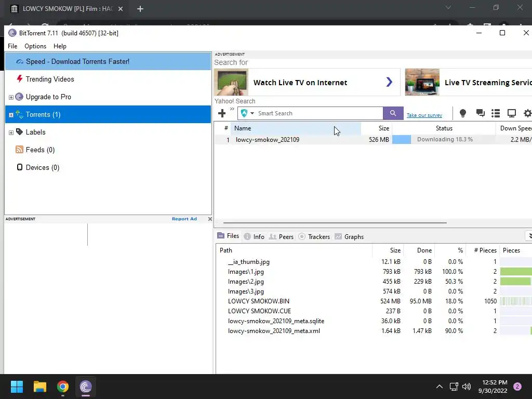The width and height of the screenshot is (532, 399).
Task: Open new tab in Chrome window
Action: click(140, 9)
